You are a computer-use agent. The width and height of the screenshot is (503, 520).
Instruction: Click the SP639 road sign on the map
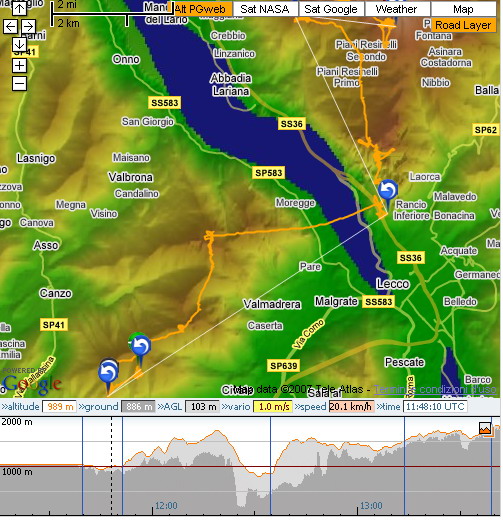pos(284,366)
